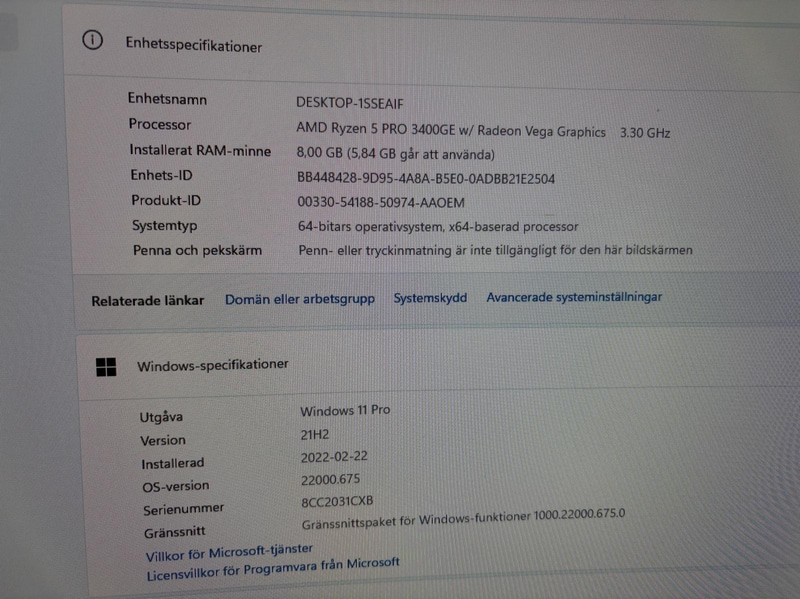800x599 pixels.
Task: Click the Installerad label
Action: (x=172, y=463)
